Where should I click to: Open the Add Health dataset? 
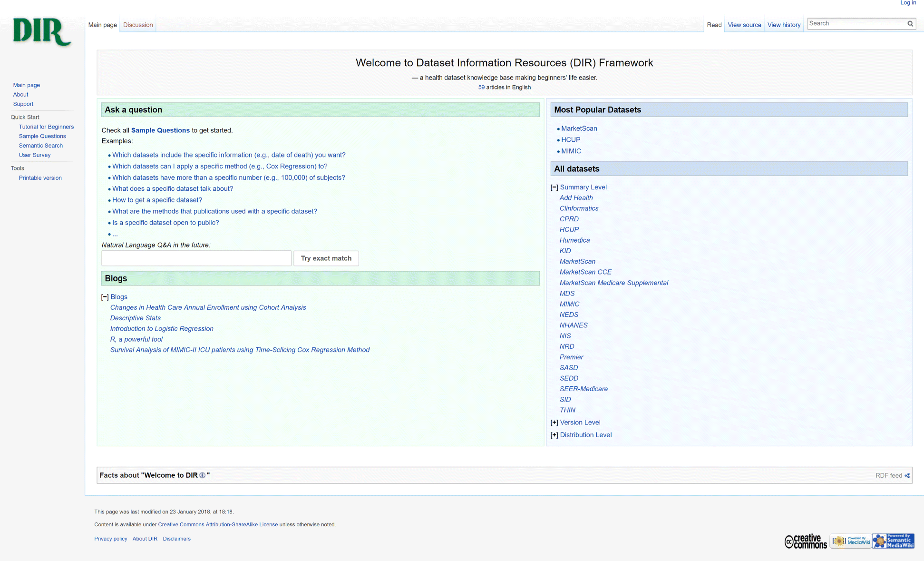pos(576,198)
